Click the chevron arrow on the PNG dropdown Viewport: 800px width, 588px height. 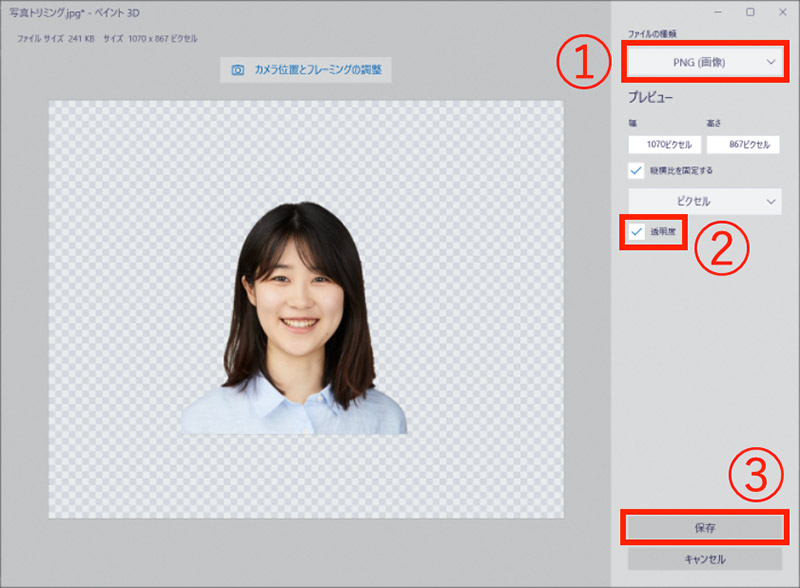[770, 62]
